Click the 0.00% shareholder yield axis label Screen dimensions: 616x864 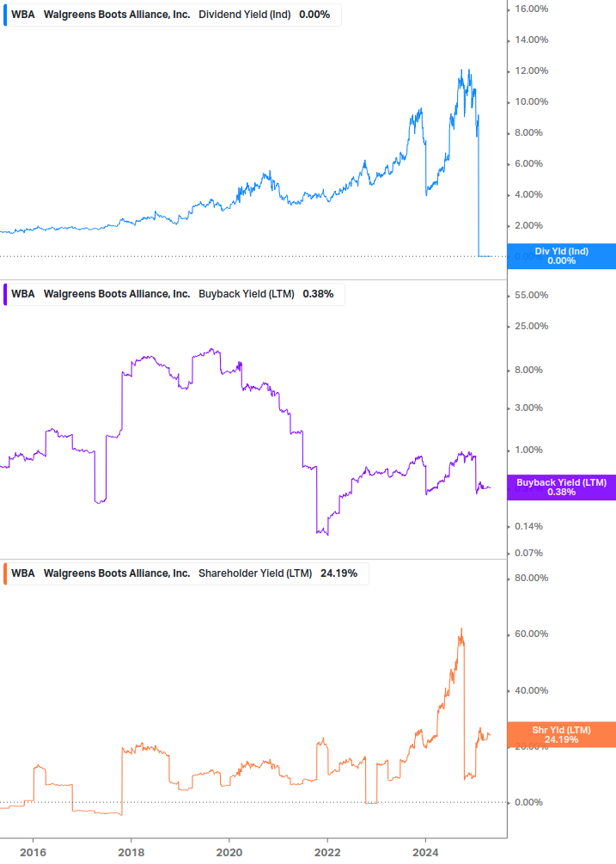528,802
